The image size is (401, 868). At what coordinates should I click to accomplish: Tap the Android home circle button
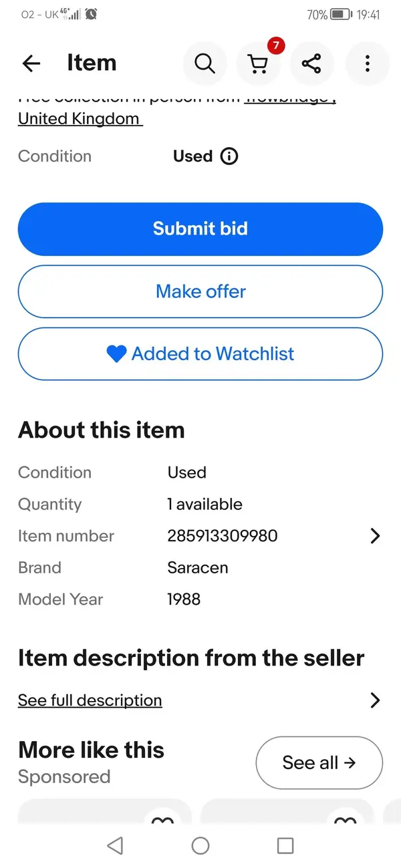tap(200, 845)
